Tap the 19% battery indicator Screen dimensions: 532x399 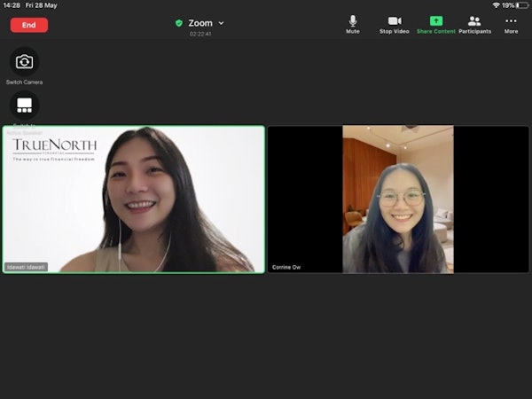pos(513,5)
